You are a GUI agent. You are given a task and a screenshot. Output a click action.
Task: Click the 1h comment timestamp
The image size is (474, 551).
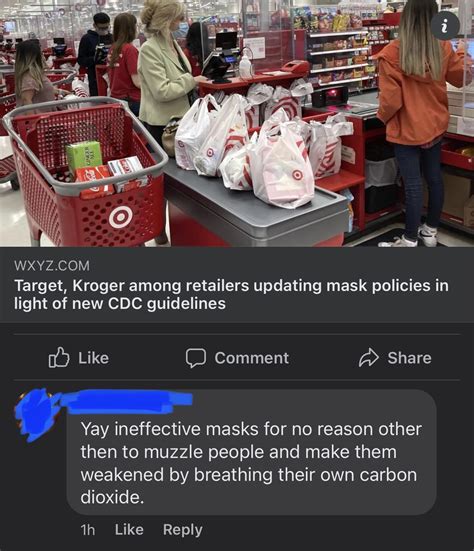tap(88, 530)
